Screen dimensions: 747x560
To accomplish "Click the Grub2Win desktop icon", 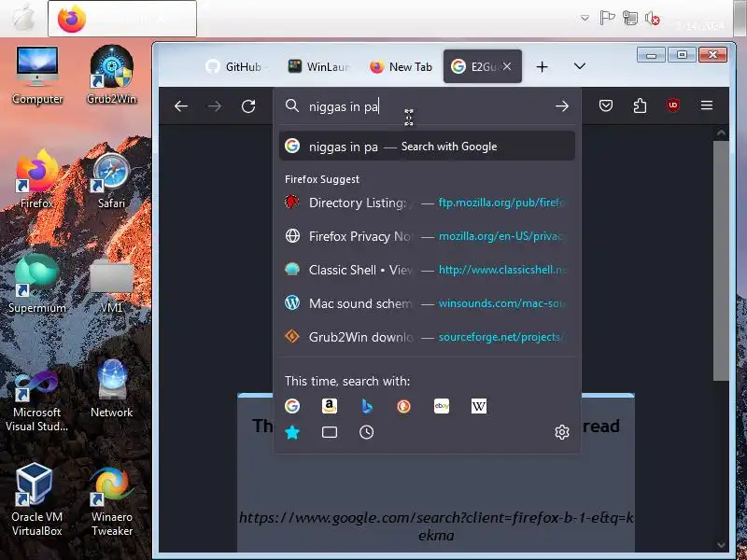I will point(111,75).
